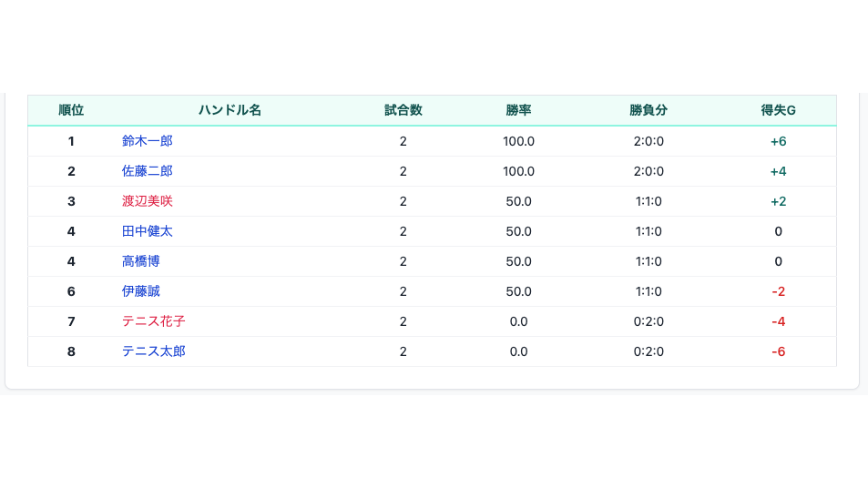Viewport: 868px width, 488px height.
Task: Click rank 4 cell in 高橋博 row
Action: click(x=71, y=261)
